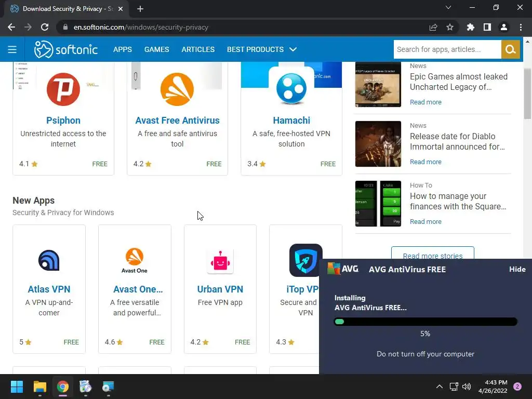Click the Chrome taskbar icon
Viewport: 532px width, 399px height.
tap(63, 387)
